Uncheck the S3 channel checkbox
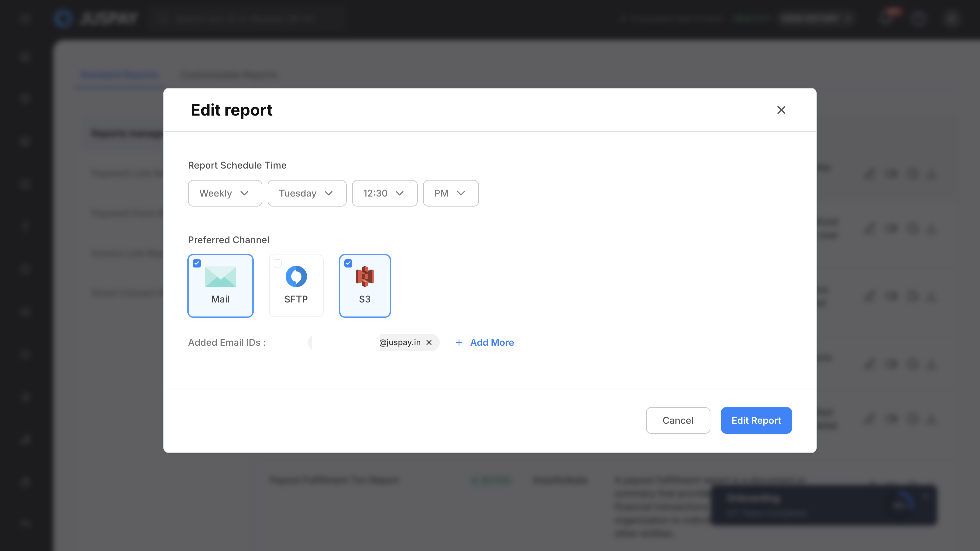Viewport: 980px width, 551px height. click(x=348, y=263)
